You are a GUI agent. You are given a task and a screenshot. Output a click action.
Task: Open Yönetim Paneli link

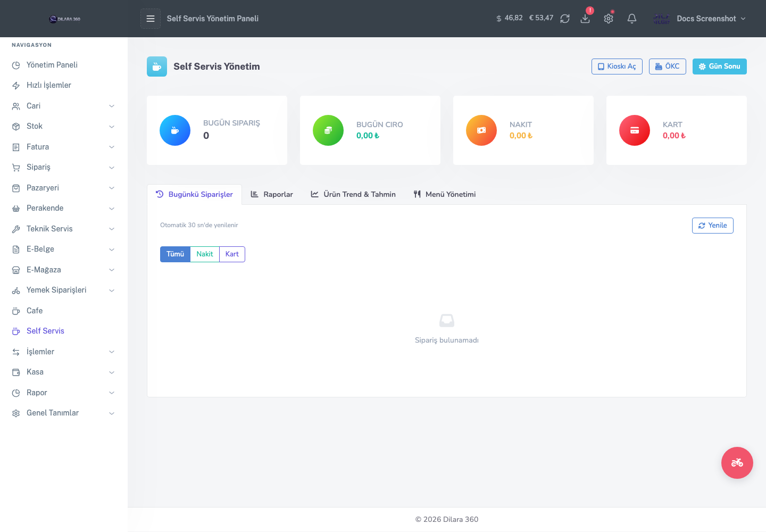(64, 65)
